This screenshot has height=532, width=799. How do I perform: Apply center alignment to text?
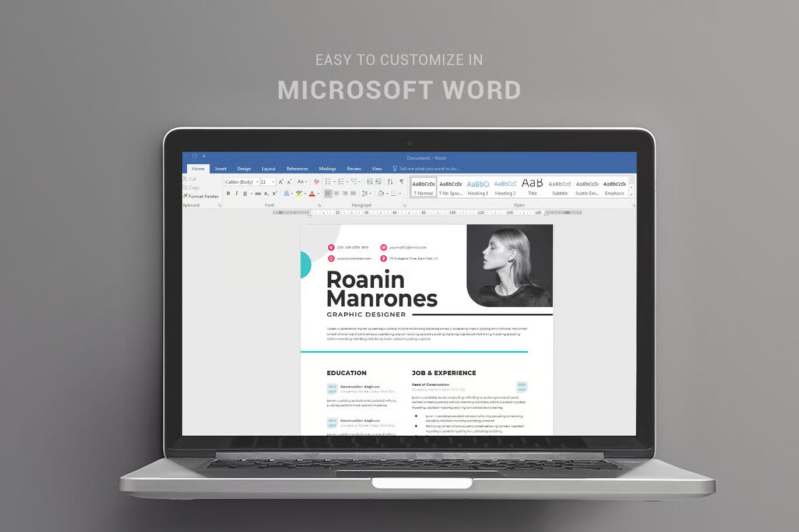[x=337, y=193]
